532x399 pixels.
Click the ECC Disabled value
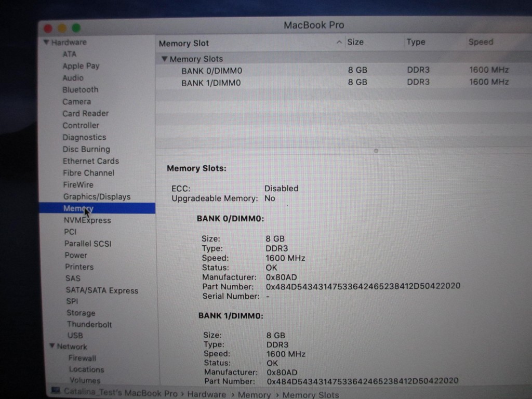[x=281, y=188]
